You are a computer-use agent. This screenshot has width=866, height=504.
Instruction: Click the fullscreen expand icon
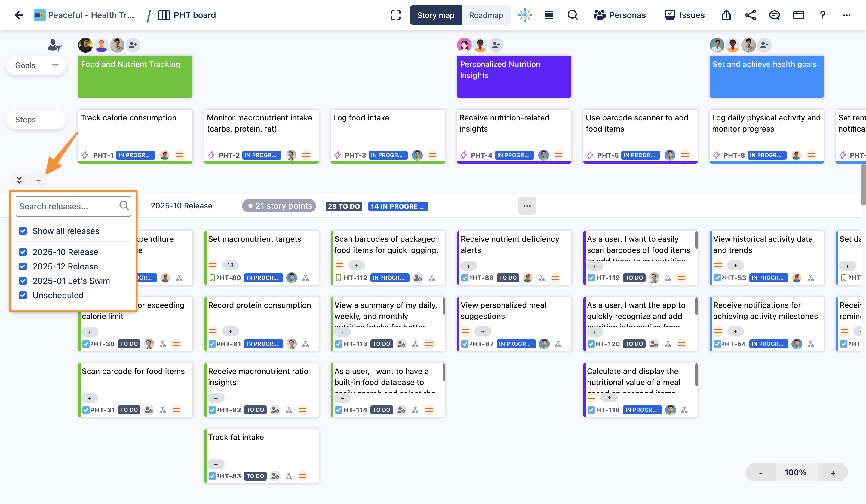click(x=395, y=15)
